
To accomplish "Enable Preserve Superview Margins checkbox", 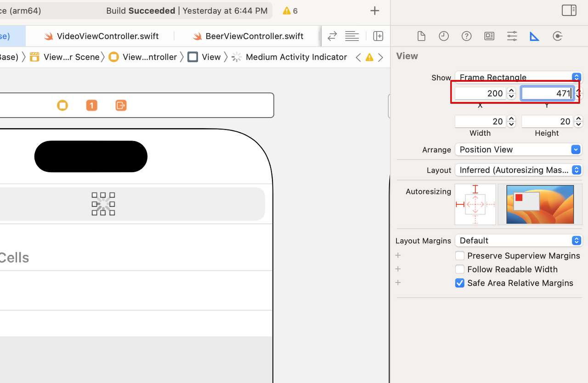I will (x=460, y=256).
